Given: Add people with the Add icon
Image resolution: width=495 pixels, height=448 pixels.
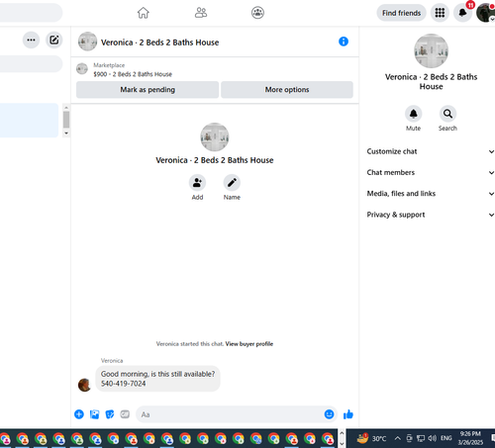Looking at the screenshot, I should [197, 183].
